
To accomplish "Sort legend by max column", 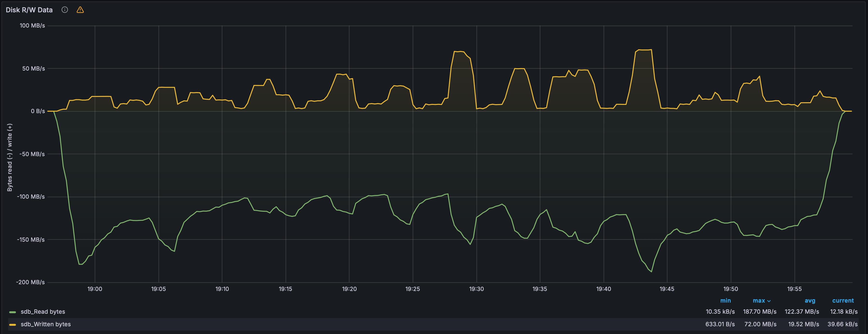I will (x=759, y=301).
